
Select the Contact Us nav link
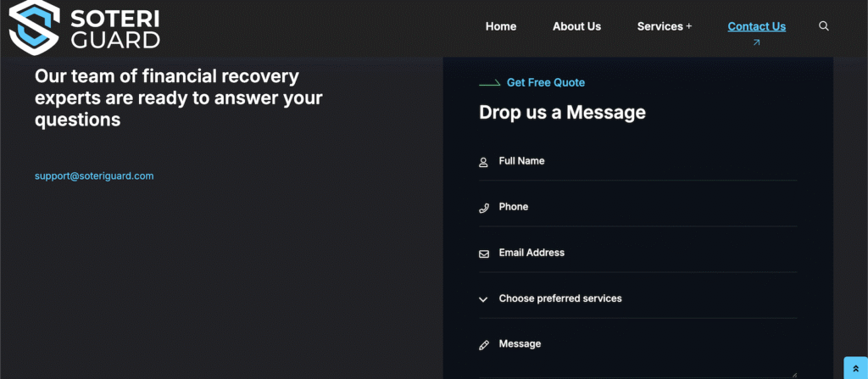(x=756, y=26)
